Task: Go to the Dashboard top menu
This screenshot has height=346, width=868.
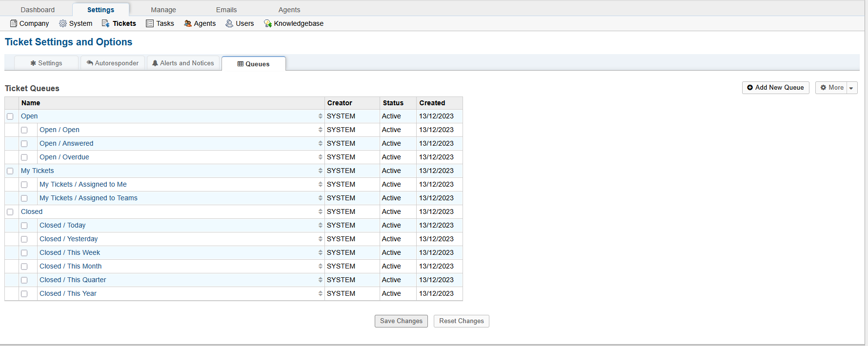Action: click(x=38, y=10)
